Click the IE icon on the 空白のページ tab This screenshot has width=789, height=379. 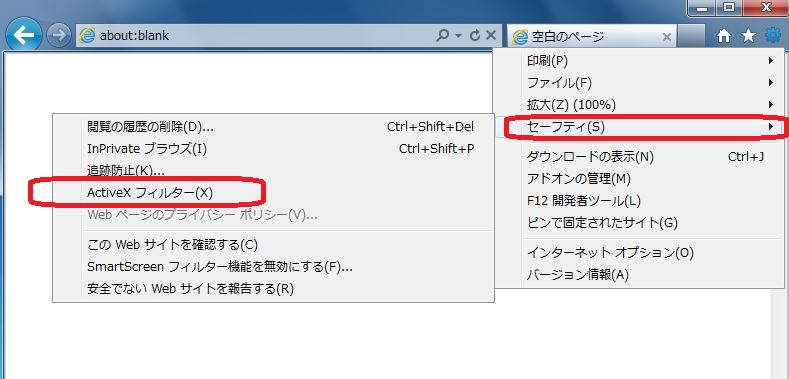(520, 37)
